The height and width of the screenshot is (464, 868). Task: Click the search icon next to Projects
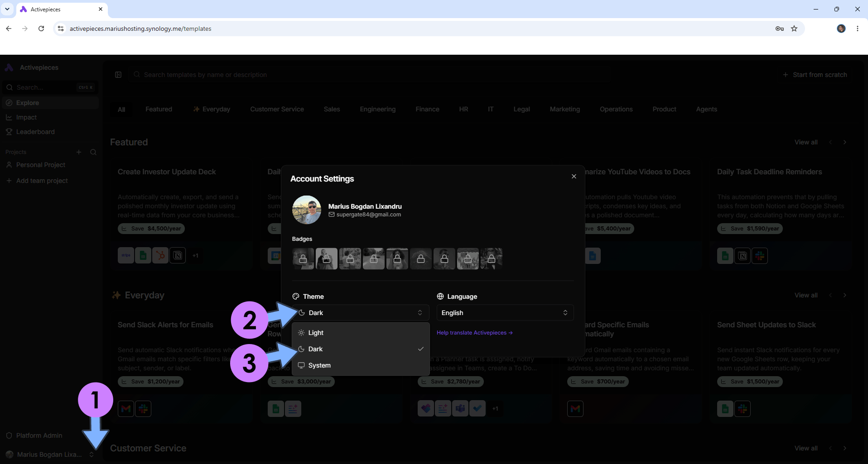(x=93, y=152)
